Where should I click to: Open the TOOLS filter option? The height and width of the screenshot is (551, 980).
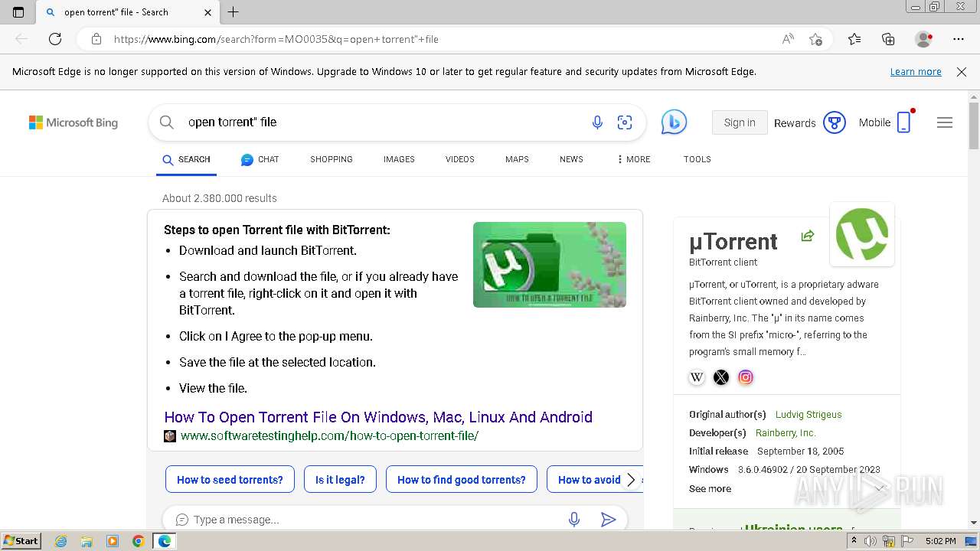tap(697, 159)
